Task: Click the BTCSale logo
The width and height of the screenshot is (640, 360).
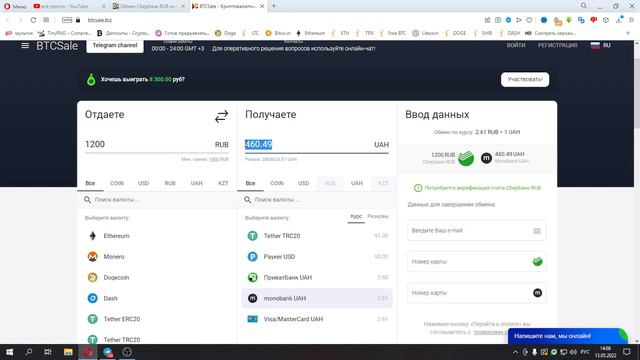Action: click(57, 46)
